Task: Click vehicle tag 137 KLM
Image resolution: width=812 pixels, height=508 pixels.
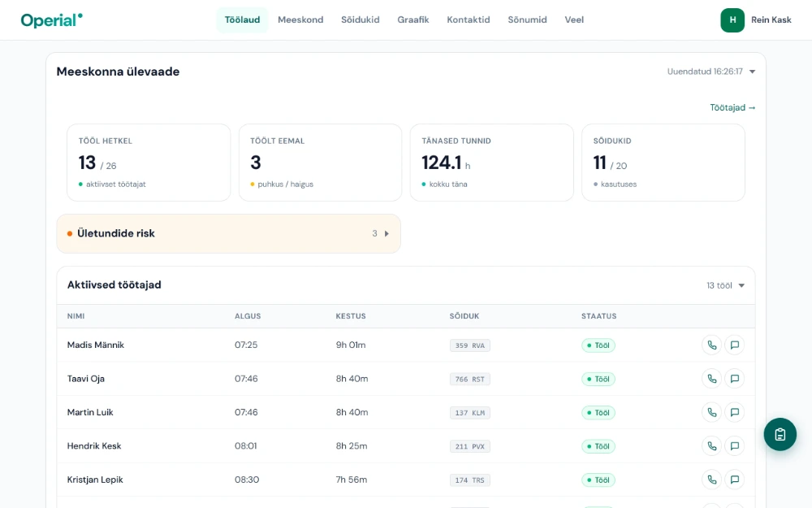Action: 469,413
